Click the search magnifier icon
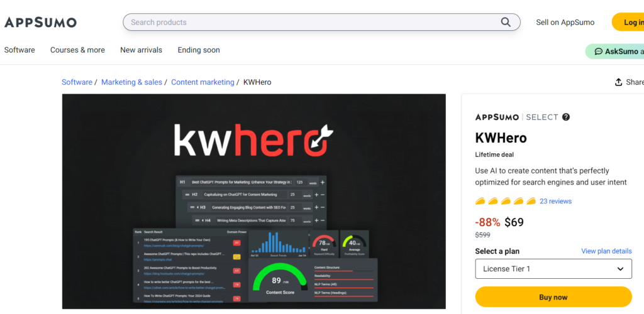 tap(506, 22)
